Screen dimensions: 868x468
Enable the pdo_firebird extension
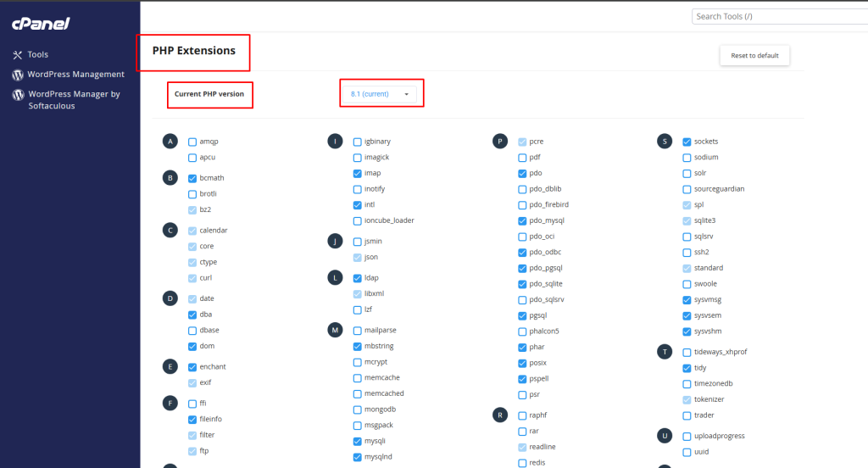click(x=522, y=205)
